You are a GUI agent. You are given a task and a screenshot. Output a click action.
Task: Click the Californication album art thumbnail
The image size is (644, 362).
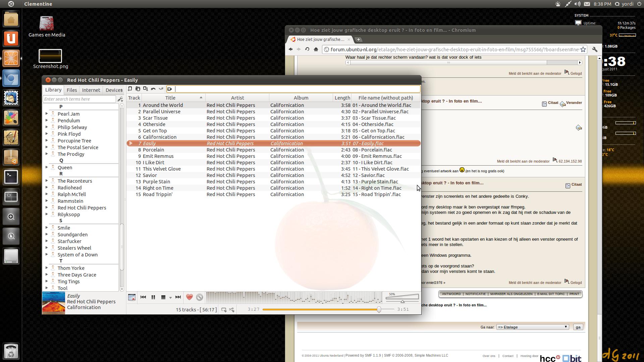(54, 303)
